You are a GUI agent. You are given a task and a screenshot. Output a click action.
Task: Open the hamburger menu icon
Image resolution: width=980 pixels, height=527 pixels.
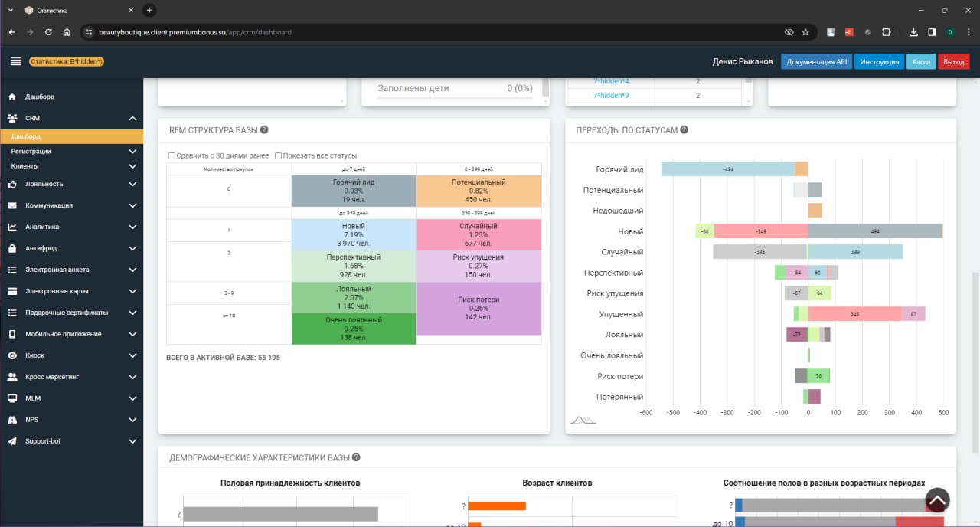(16, 61)
